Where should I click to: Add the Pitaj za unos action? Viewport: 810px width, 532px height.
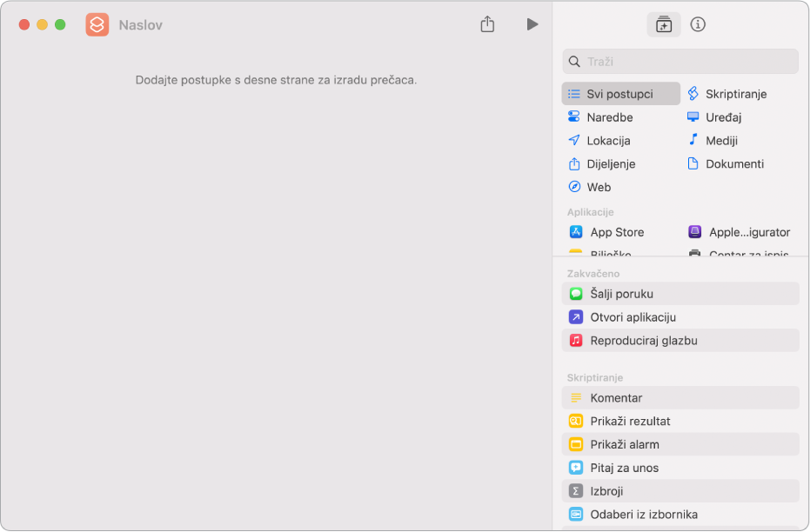(680, 468)
